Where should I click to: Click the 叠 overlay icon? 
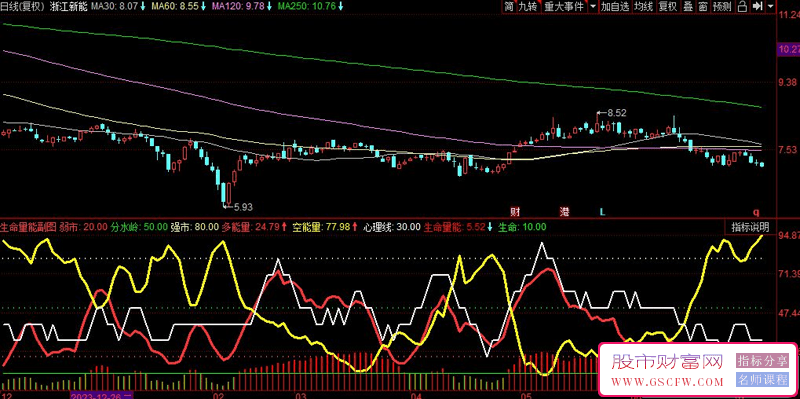tap(687, 7)
